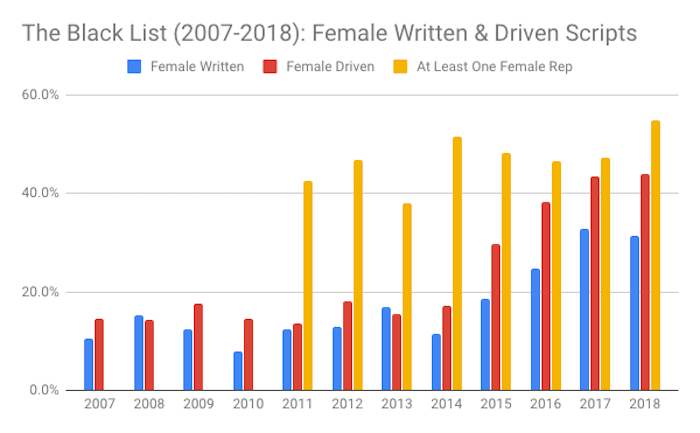Select the red 2007 Female Driven bar
The width and height of the screenshot is (700, 433).
tap(99, 355)
